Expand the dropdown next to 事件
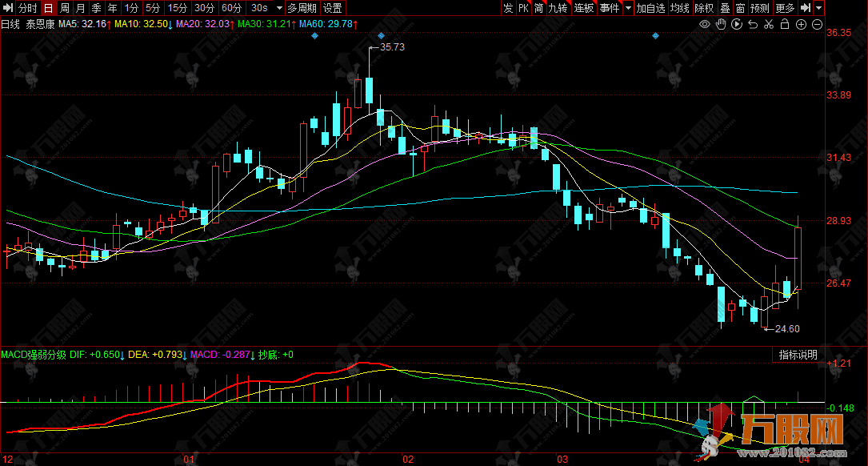This screenshot has height=466, width=868. (x=628, y=8)
